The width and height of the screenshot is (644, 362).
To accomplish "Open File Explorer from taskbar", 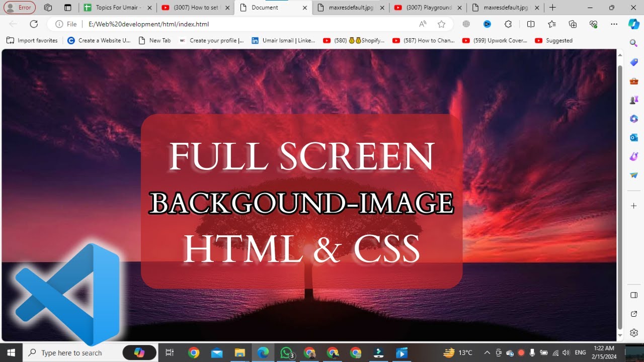I will [240, 352].
